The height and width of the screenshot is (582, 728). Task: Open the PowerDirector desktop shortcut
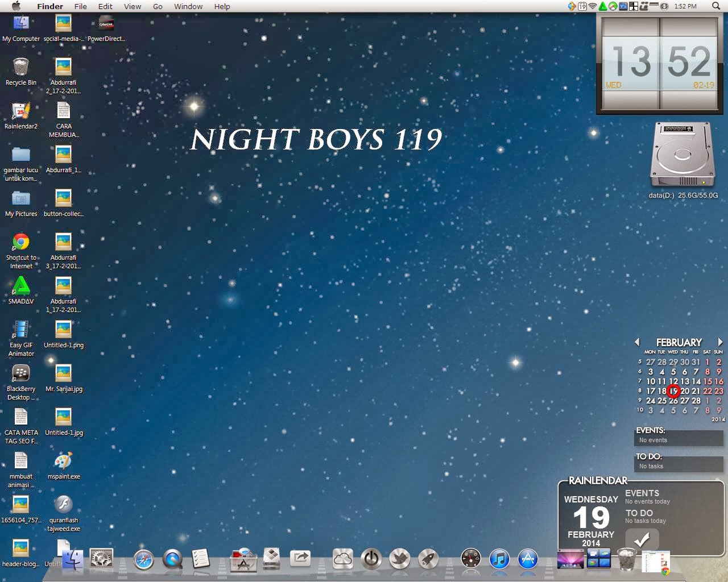106,23
